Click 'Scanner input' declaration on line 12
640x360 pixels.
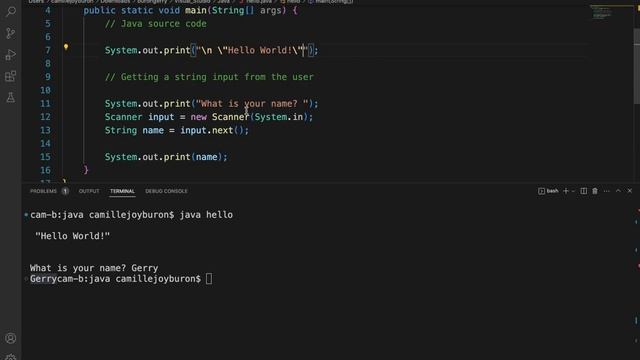coord(140,117)
